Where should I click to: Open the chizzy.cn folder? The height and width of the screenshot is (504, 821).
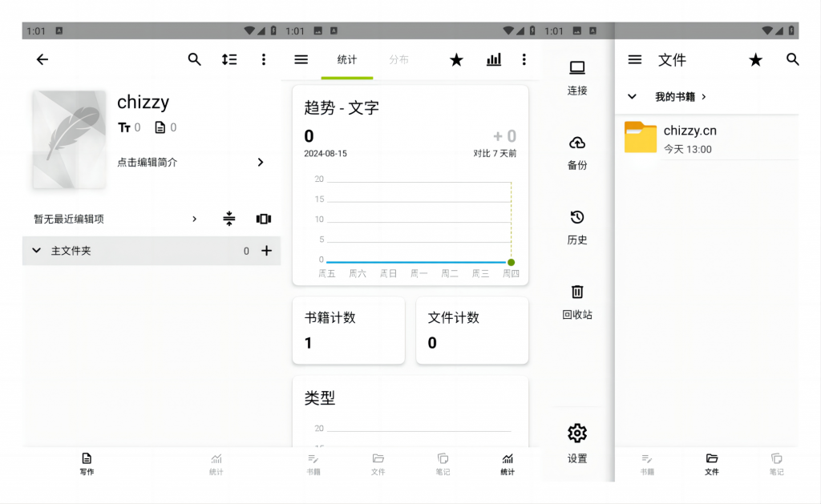click(690, 139)
